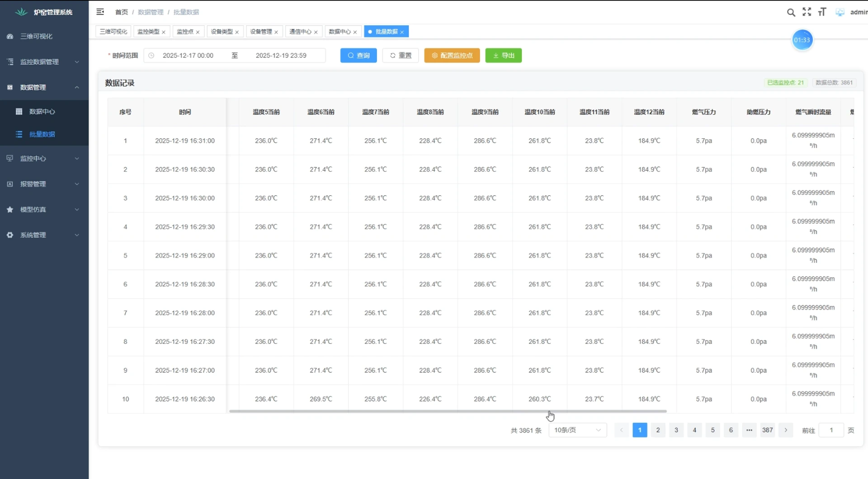Toggle fullscreen mode icon

tap(807, 12)
